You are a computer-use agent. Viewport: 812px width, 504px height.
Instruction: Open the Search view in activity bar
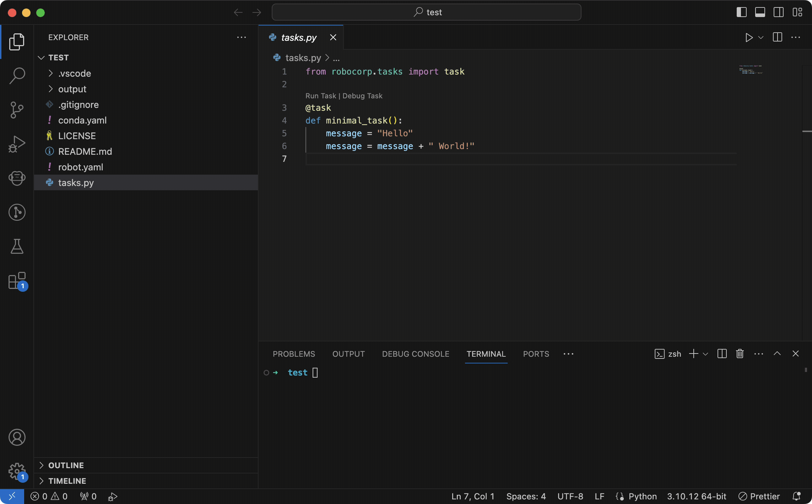(17, 76)
